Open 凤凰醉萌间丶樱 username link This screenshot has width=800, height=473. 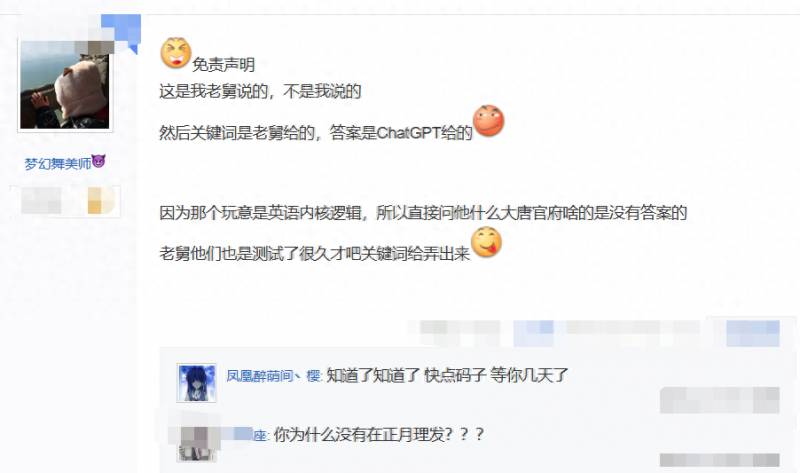(273, 376)
